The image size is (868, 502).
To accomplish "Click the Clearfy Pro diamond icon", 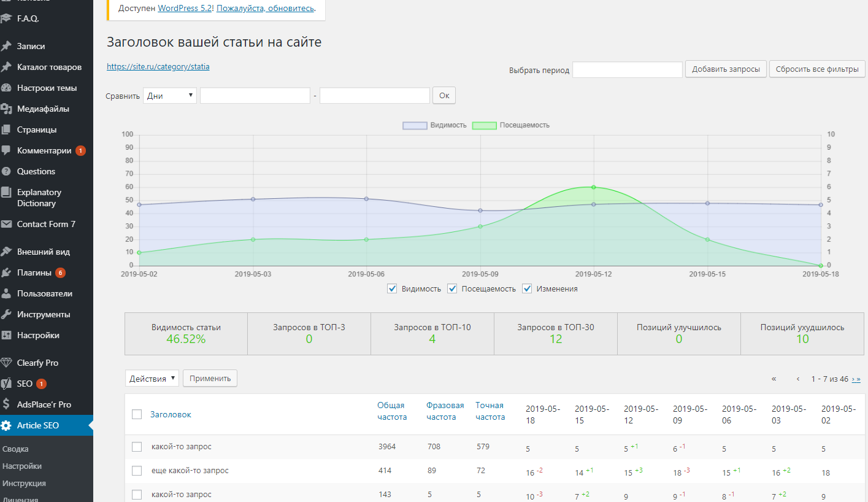I will pos(6,363).
